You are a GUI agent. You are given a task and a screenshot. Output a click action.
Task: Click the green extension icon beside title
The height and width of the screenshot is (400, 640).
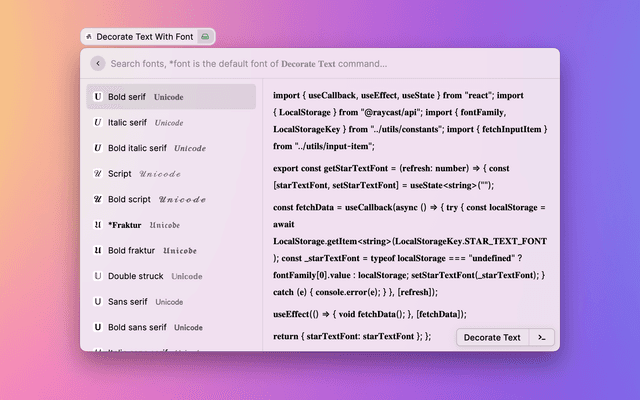(x=205, y=36)
